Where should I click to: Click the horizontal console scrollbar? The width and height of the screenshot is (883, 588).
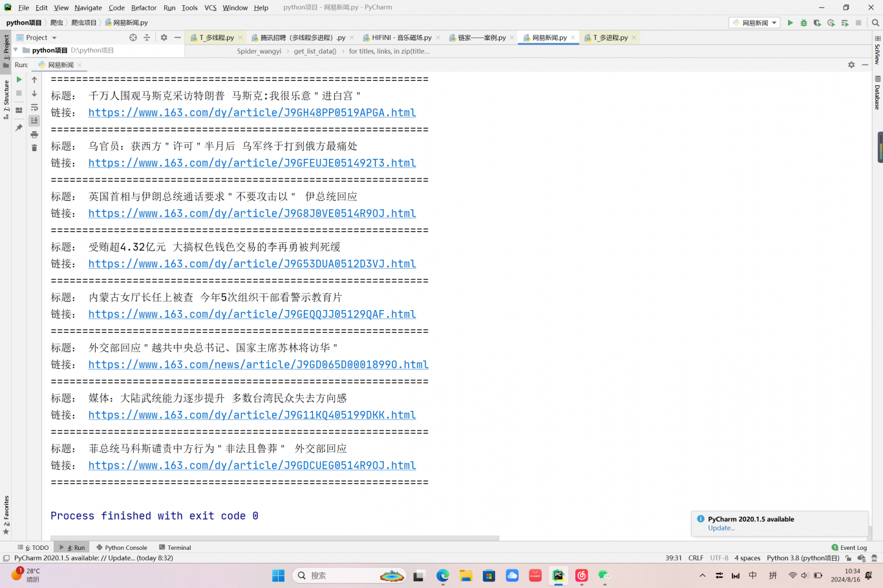point(275,538)
